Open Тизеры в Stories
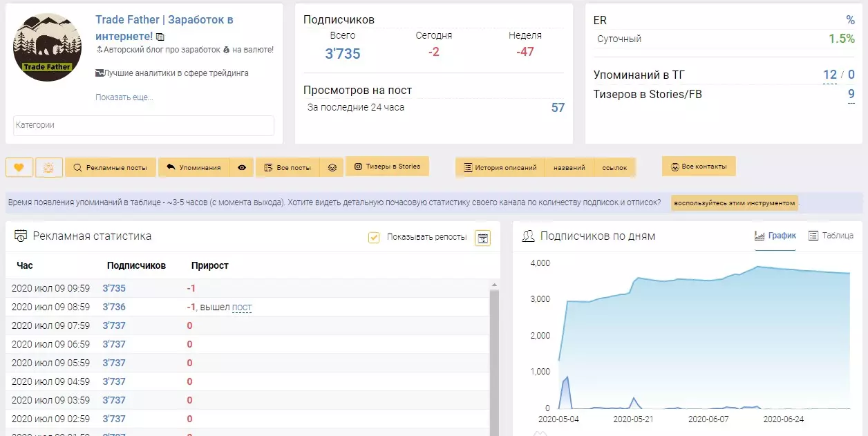This screenshot has width=868, height=436. pos(387,166)
